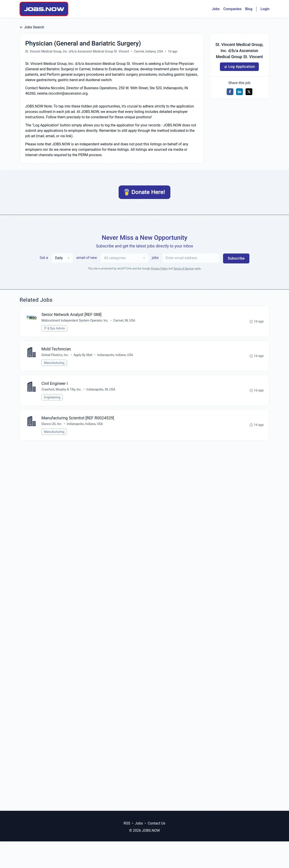Click clock icon on Civil Engineer I row
Screen dimensions: 289x868
click(x=251, y=391)
